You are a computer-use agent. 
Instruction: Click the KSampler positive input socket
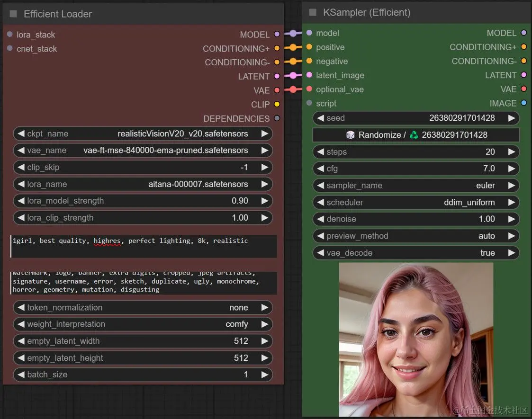(x=309, y=47)
